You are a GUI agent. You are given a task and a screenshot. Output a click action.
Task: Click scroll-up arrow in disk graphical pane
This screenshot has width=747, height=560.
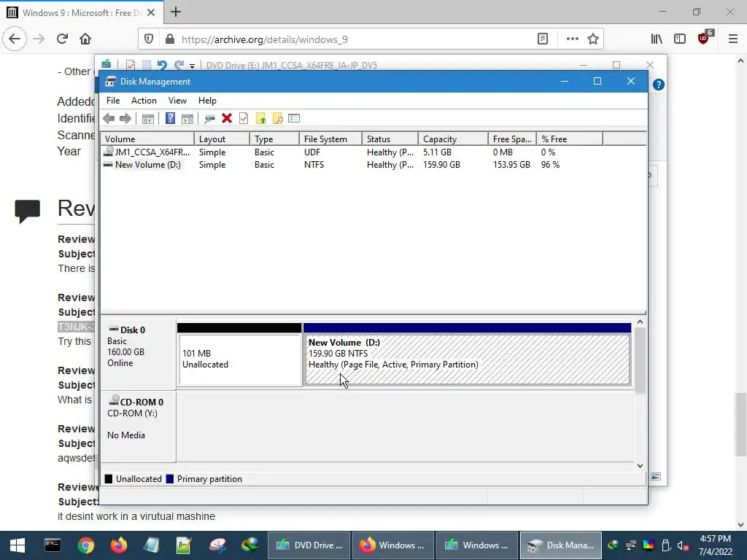point(640,322)
